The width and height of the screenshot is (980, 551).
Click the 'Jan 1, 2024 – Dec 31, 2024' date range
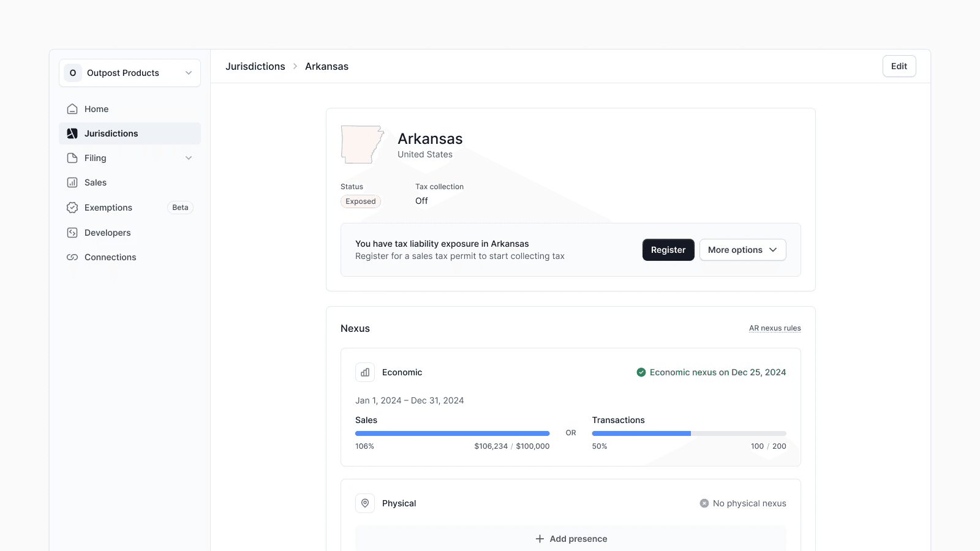point(410,400)
